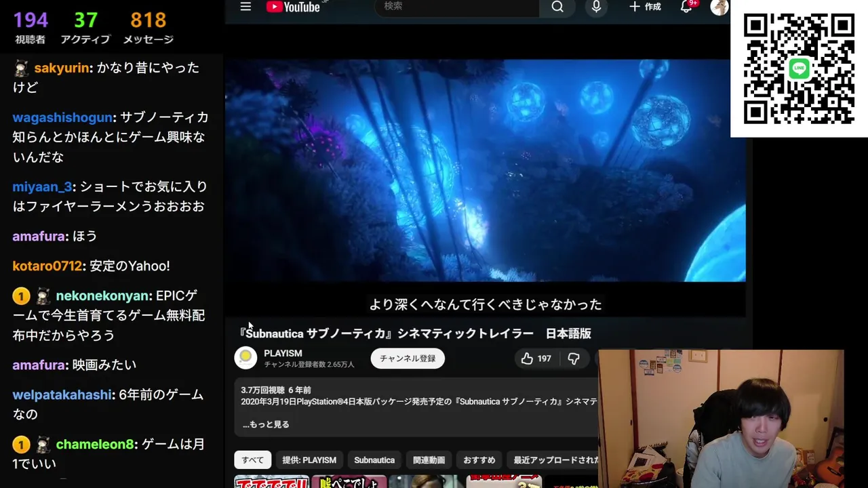Subscribe with the チャンネル登録 button
The height and width of the screenshot is (488, 868).
coord(408,359)
